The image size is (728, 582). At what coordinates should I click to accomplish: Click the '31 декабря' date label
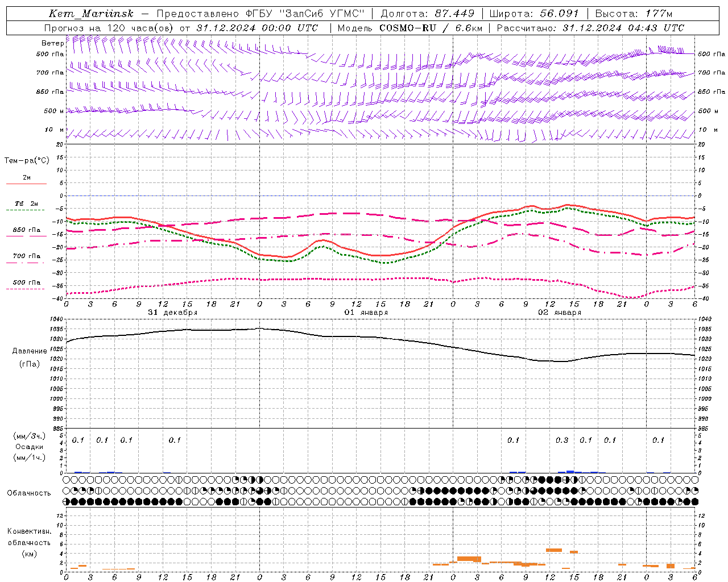[173, 313]
